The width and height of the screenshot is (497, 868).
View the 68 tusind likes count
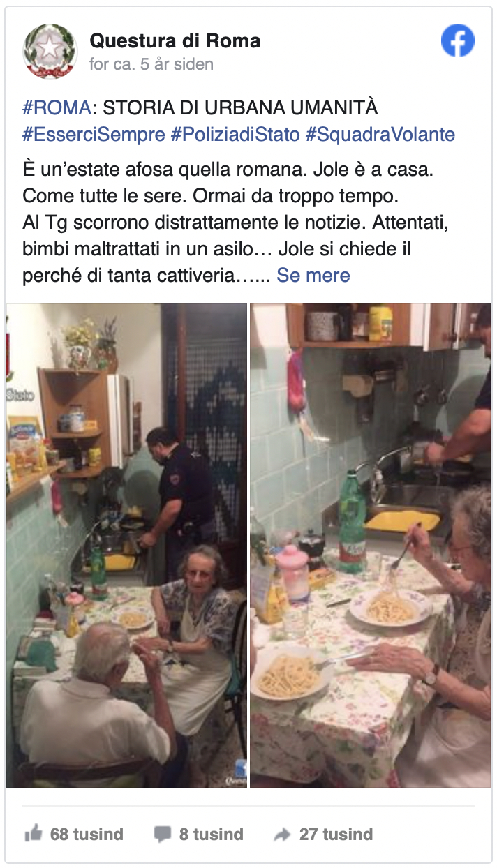[x=87, y=834]
